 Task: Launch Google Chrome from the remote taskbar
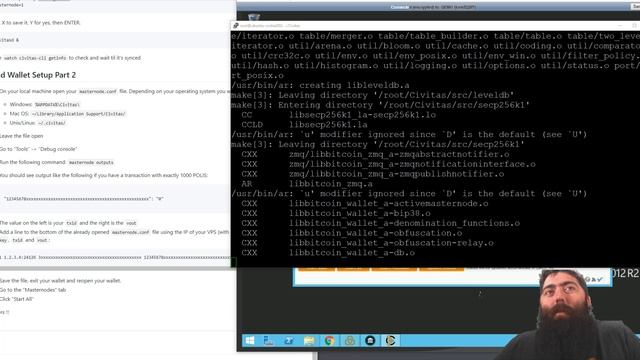tap(329, 340)
